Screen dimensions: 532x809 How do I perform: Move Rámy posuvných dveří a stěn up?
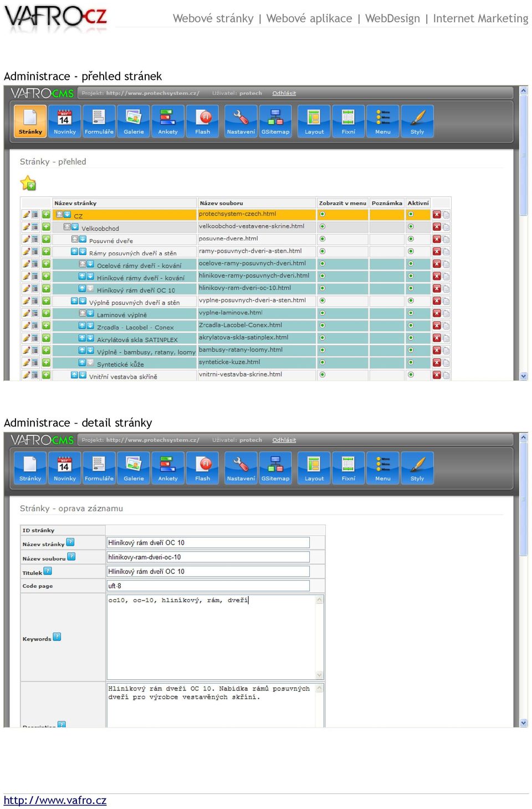[x=74, y=252]
